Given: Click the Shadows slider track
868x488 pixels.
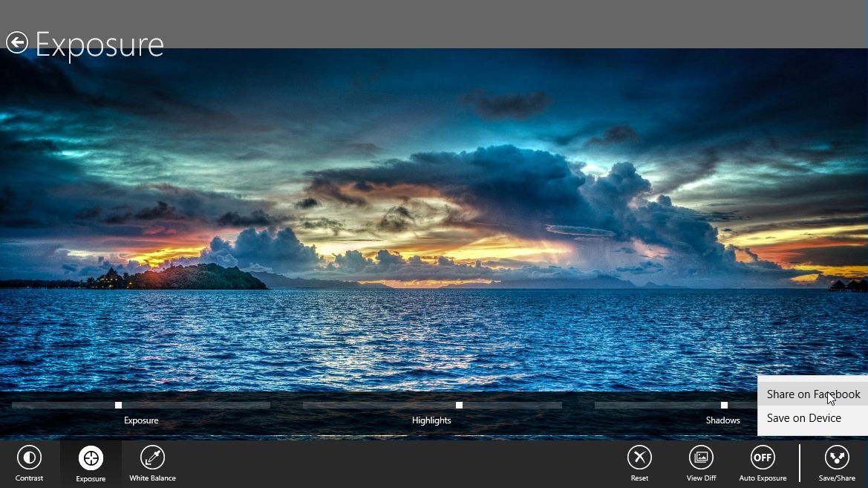Looking at the screenshot, I should (x=653, y=405).
